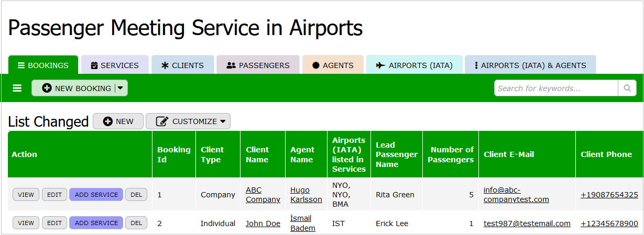Click the test987@testemail.com email link
Screen dimensions: 644x235
point(527,223)
